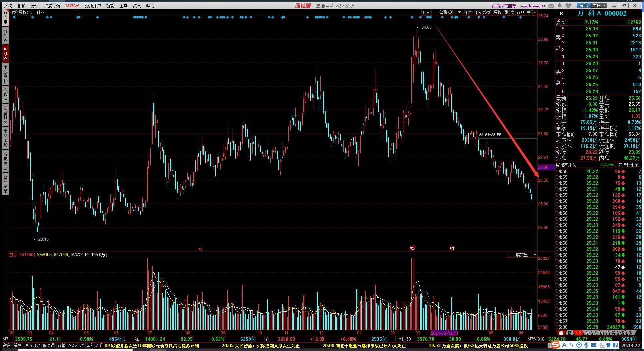
Task: Jump to the end using 跳转 arrow icon
Action: click(x=529, y=12)
